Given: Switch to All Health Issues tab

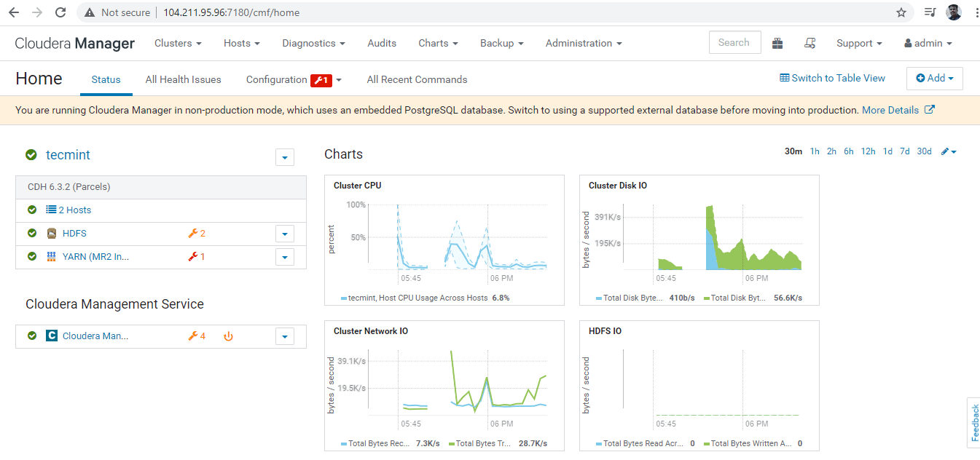Looking at the screenshot, I should pyautogui.click(x=183, y=79).
